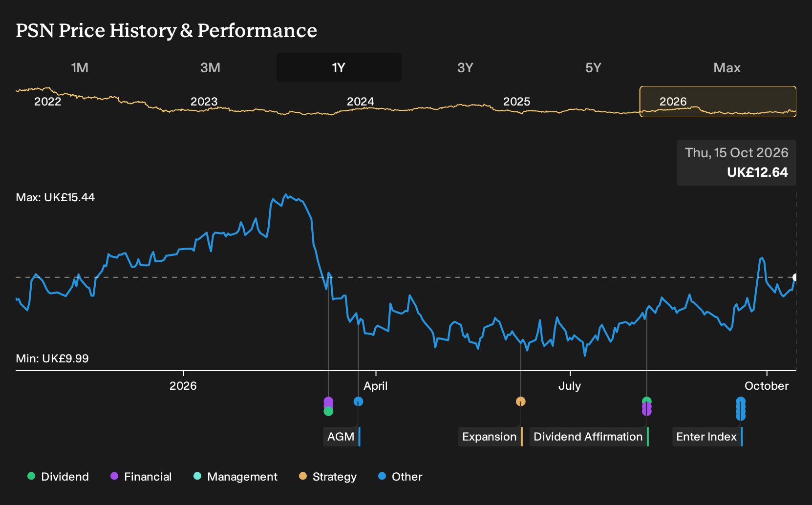Open the Enter Index event label

[707, 437]
